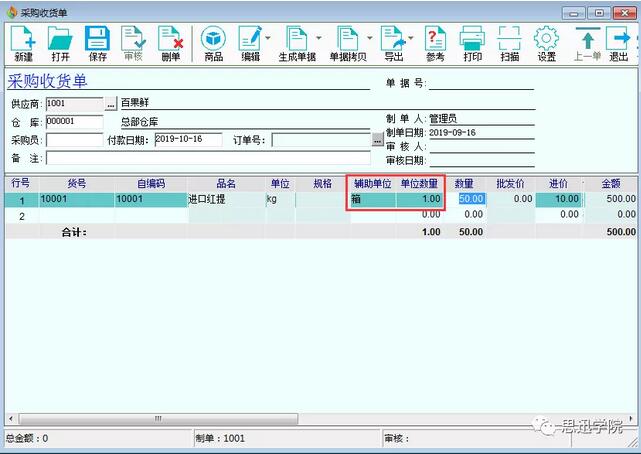
Task: Click the 采购员 input field
Action: click(74, 140)
